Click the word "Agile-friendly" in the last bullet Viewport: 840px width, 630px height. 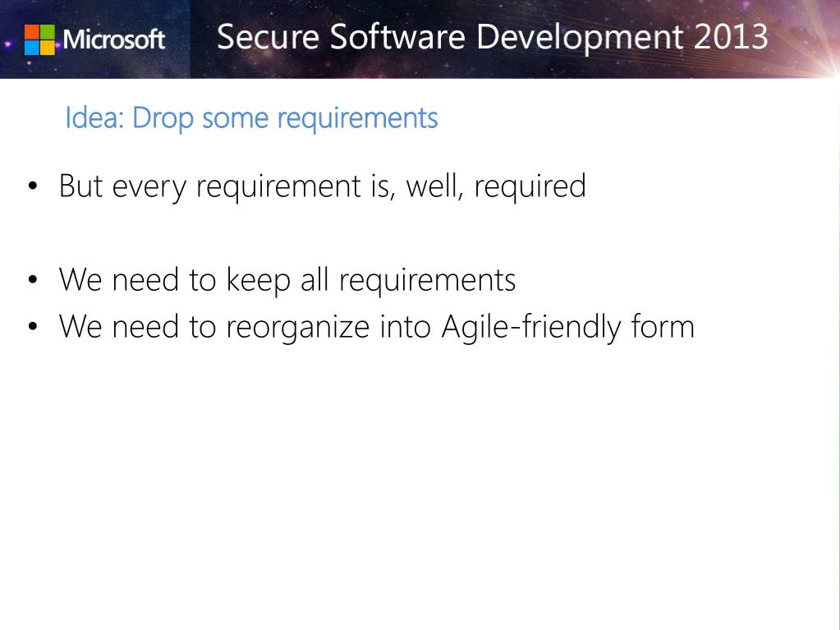click(531, 327)
